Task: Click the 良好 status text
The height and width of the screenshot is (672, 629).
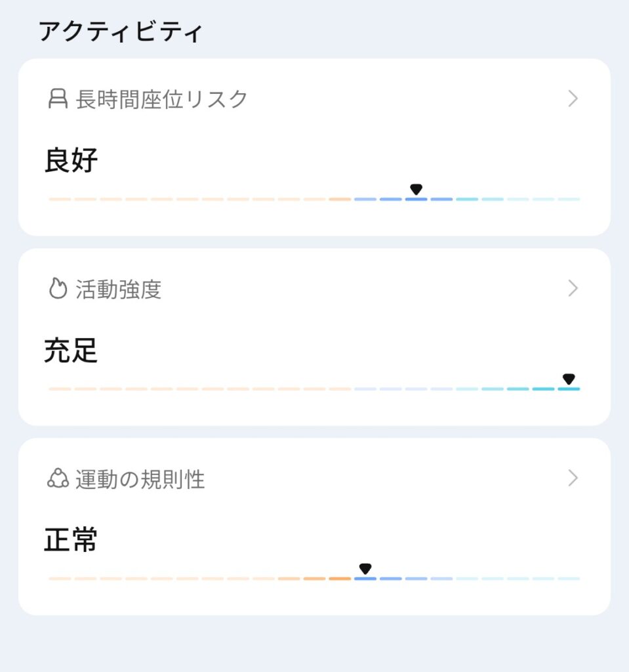Action: click(71, 160)
